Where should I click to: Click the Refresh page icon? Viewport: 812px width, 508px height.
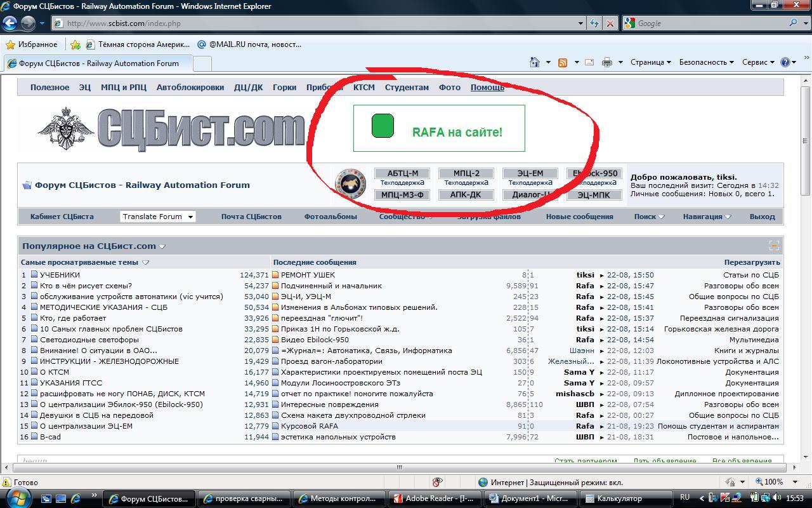(594, 23)
